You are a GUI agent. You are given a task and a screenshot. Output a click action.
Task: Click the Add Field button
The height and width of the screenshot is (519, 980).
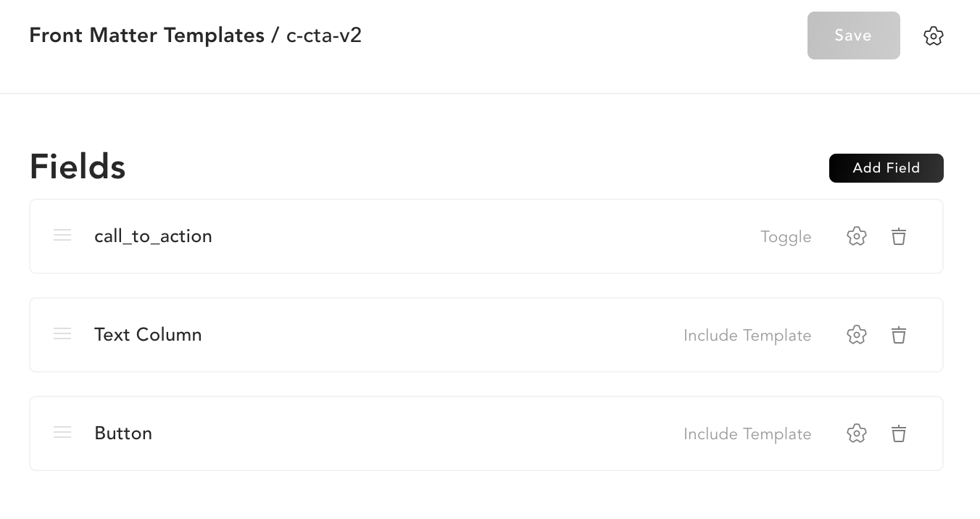click(x=886, y=168)
